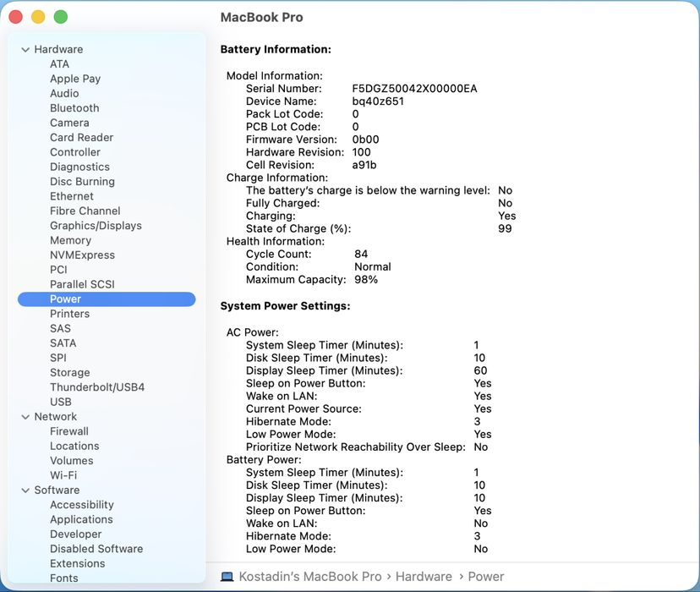
Task: Select Audio in the sidebar
Action: (64, 93)
